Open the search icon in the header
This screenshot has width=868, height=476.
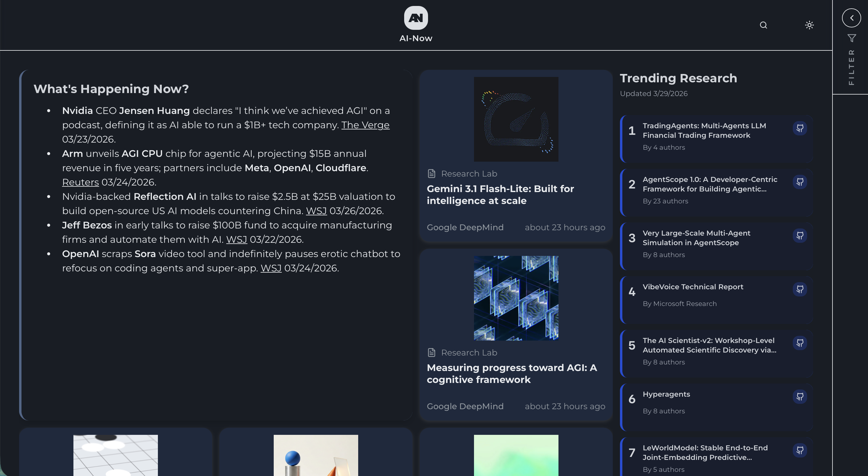pos(763,25)
